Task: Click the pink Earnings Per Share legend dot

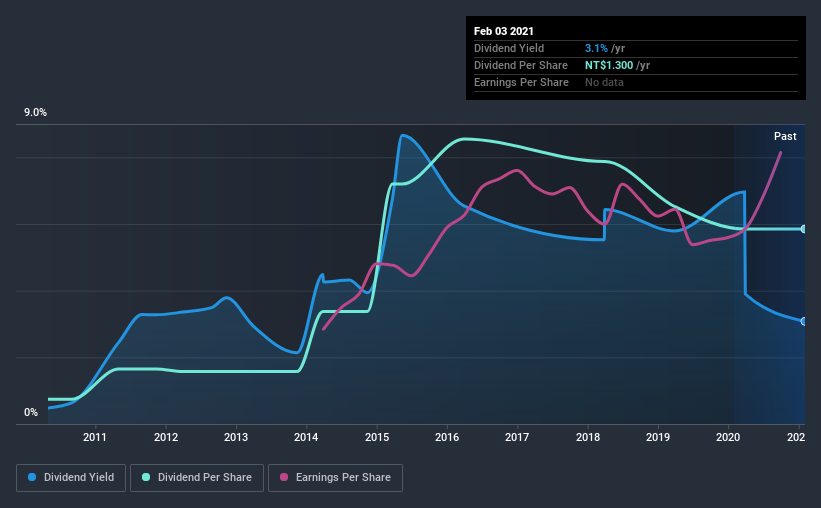Action: [284, 477]
